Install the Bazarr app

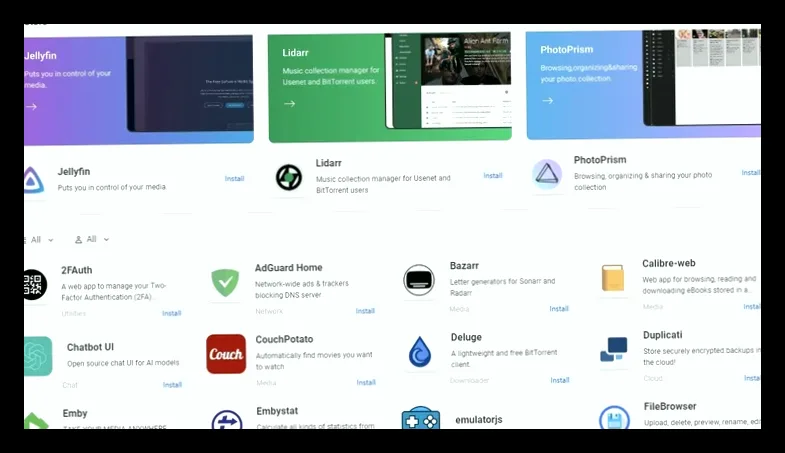559,309
